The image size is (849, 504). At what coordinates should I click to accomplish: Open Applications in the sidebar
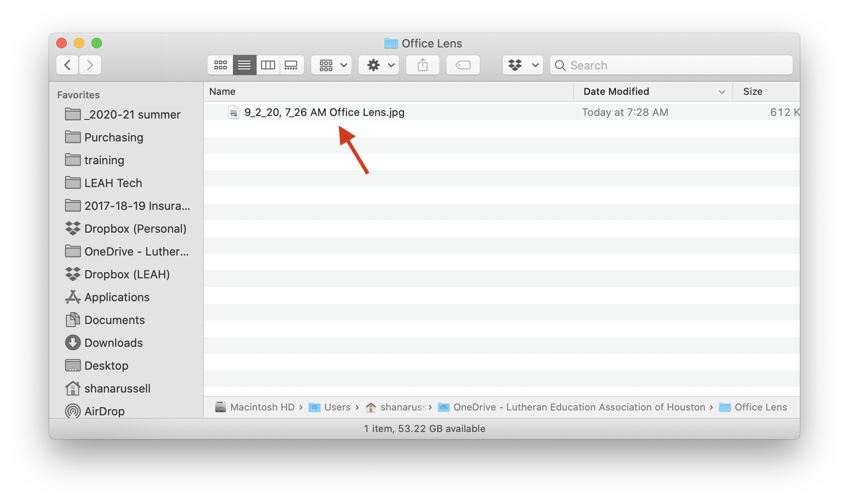point(127,297)
